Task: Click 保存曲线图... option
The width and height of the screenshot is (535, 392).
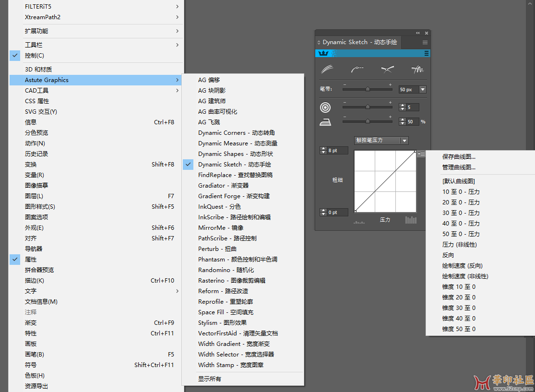Action: [480, 156]
